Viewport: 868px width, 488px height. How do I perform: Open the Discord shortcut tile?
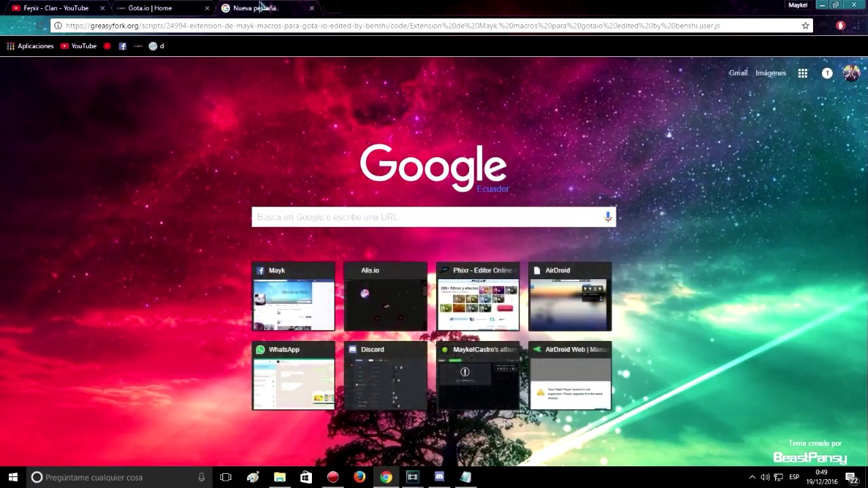coord(386,375)
